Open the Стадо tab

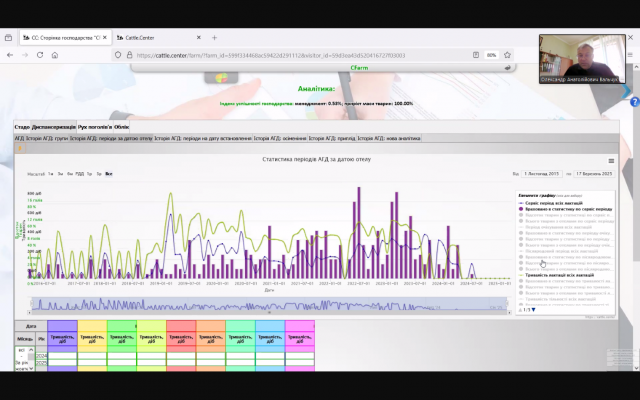click(x=22, y=127)
